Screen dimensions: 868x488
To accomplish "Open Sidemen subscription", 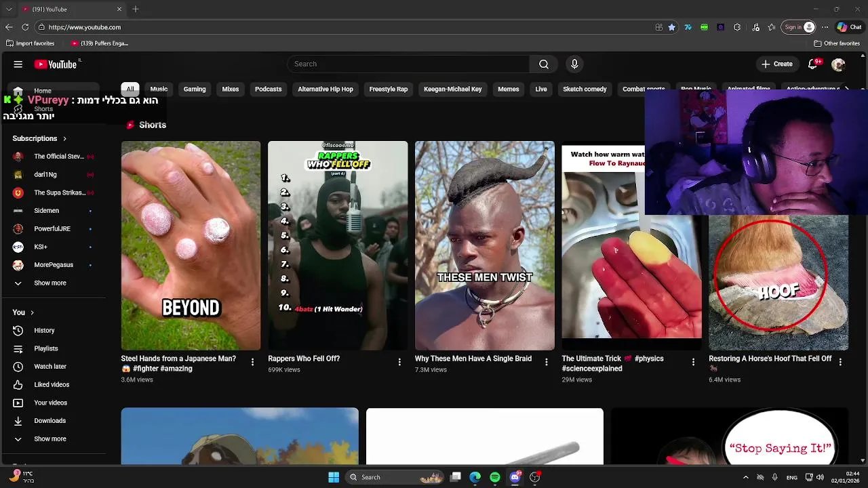I will (53, 211).
